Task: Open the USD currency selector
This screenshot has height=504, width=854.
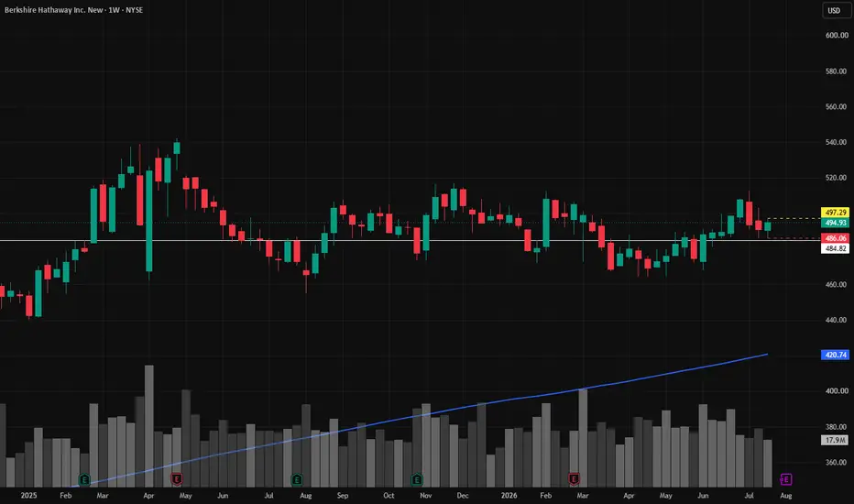Action: 834,10
